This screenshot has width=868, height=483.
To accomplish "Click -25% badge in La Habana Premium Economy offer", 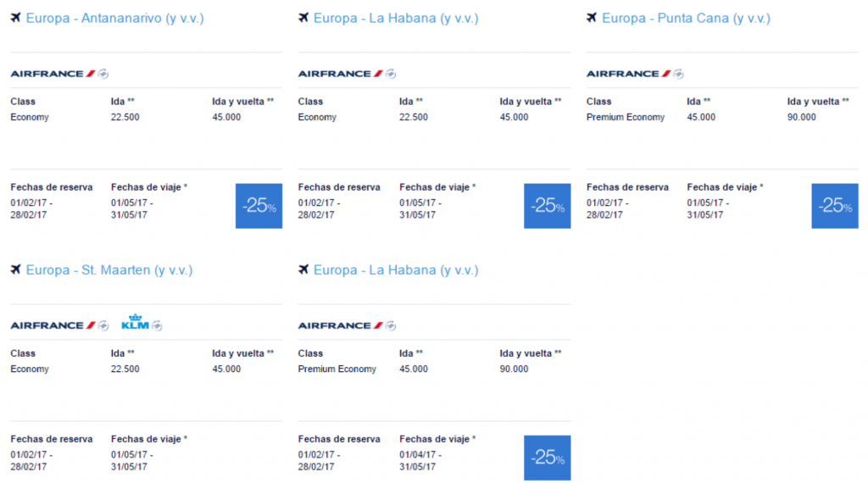I will click(547, 458).
